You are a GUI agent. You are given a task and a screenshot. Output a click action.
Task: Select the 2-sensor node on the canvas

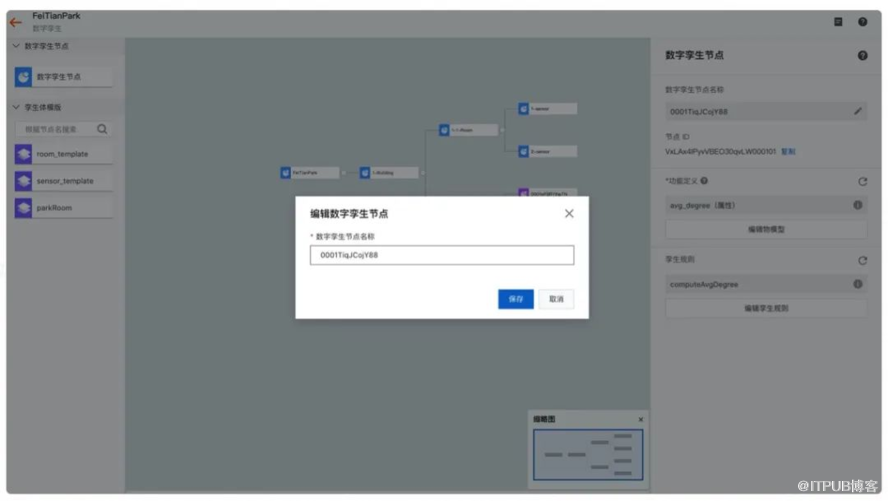(x=548, y=152)
